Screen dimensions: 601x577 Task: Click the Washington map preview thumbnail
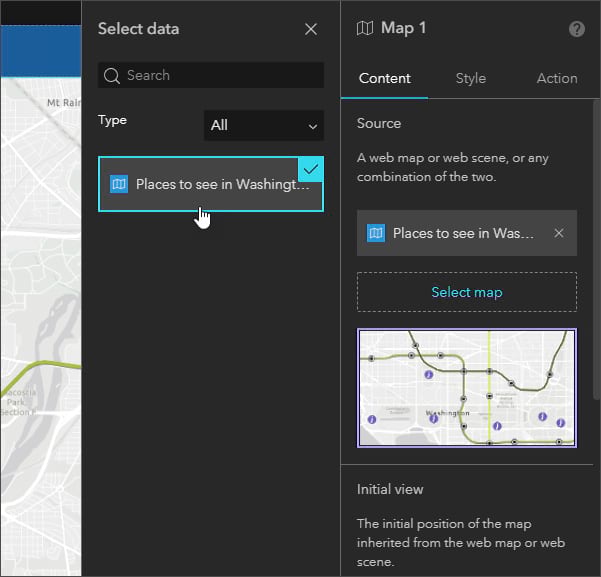pyautogui.click(x=467, y=388)
